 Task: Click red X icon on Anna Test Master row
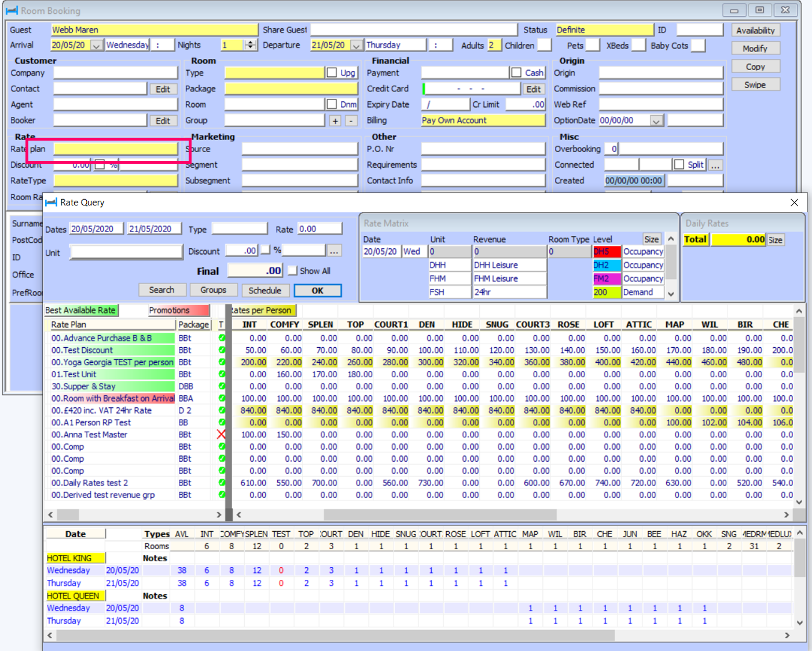(x=221, y=435)
